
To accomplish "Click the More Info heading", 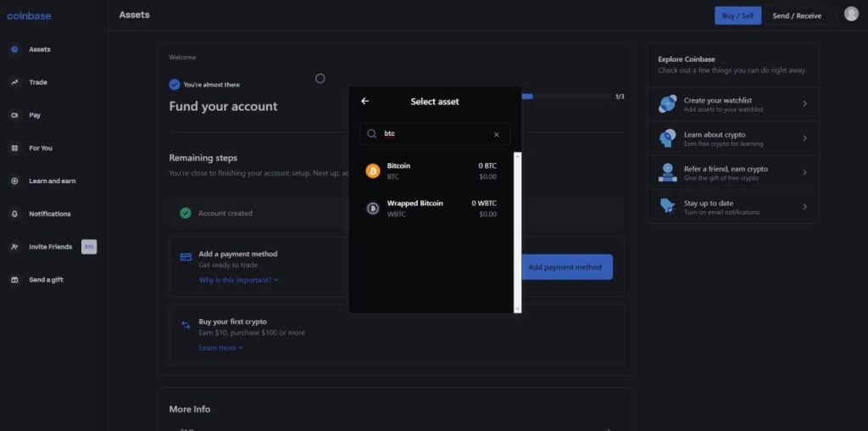I will [x=189, y=410].
